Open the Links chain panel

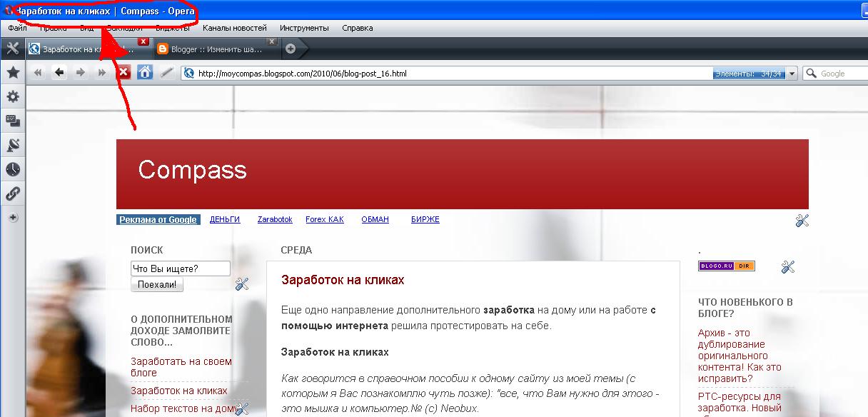coord(12,193)
